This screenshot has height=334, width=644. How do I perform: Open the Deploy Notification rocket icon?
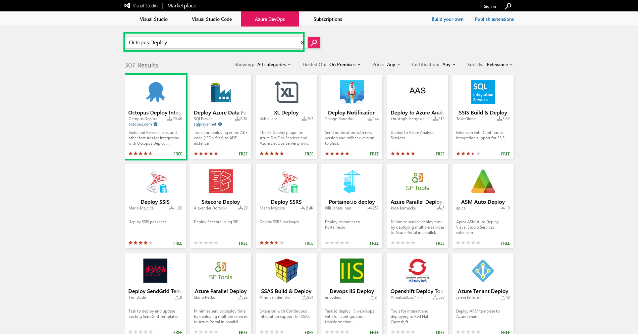coord(352,92)
